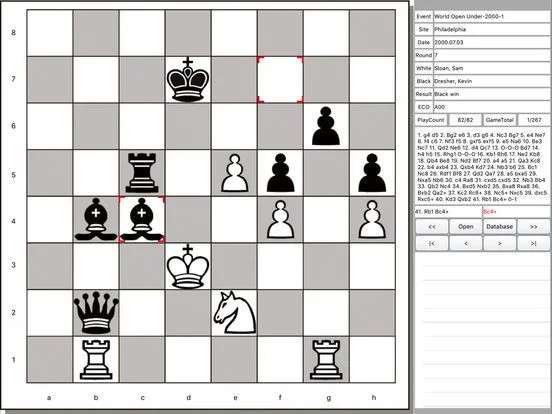The width and height of the screenshot is (552, 414).
Task: Select the white rook on g1
Action: point(326,359)
